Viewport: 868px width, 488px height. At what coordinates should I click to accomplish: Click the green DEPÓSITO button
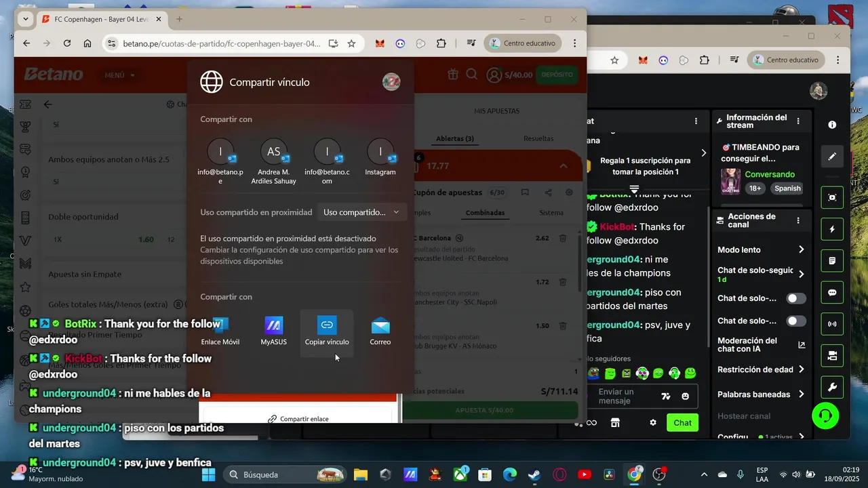557,75
